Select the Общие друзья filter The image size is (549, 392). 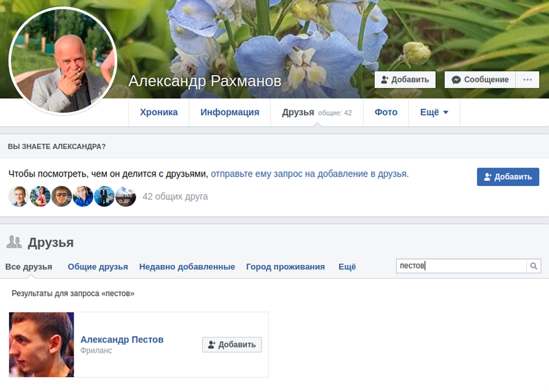point(97,267)
